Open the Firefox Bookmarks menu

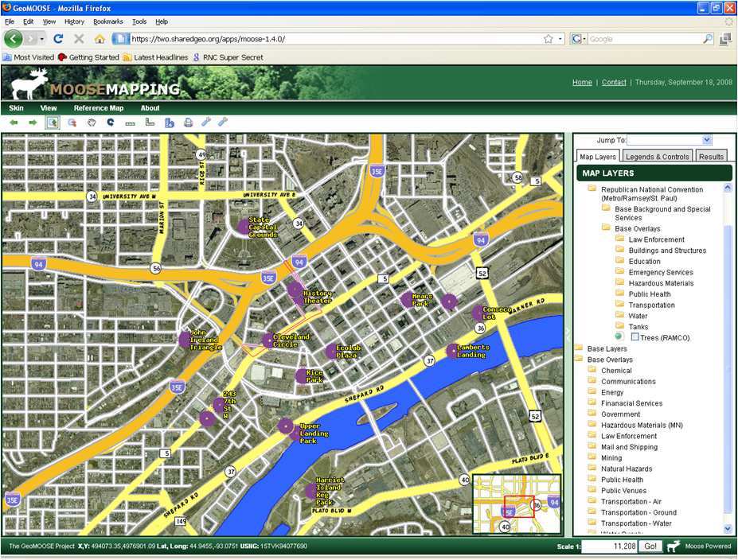107,21
